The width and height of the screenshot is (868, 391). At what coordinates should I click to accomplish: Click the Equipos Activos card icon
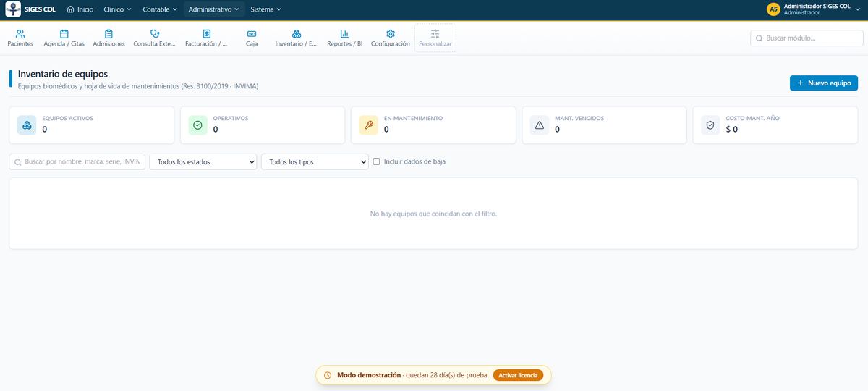click(27, 125)
